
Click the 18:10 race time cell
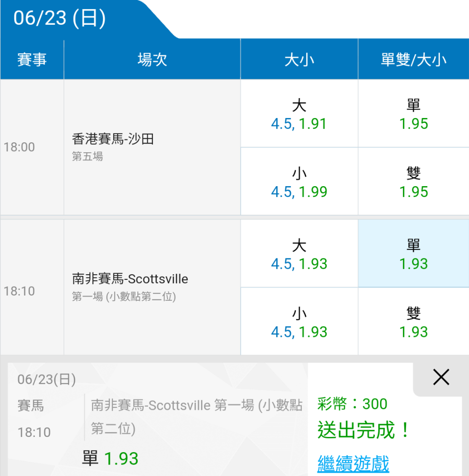click(20, 291)
